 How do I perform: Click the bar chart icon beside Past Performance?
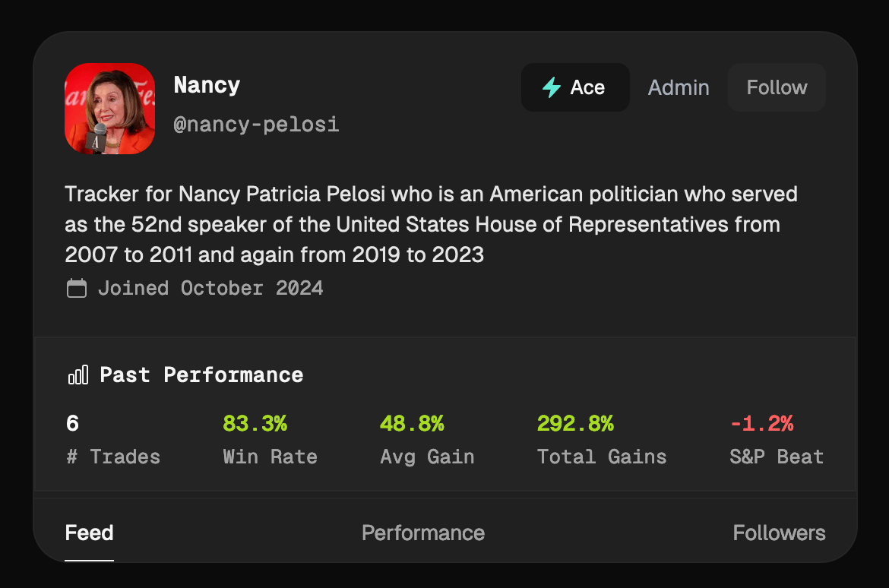[x=78, y=375]
